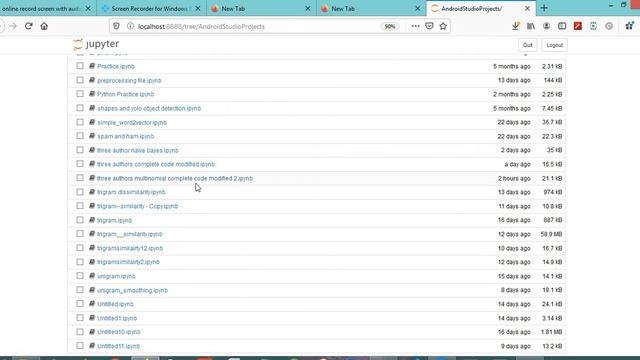Image resolution: width=640 pixels, height=360 pixels.
Task: Switch to the first New Tab
Action: tap(261, 8)
